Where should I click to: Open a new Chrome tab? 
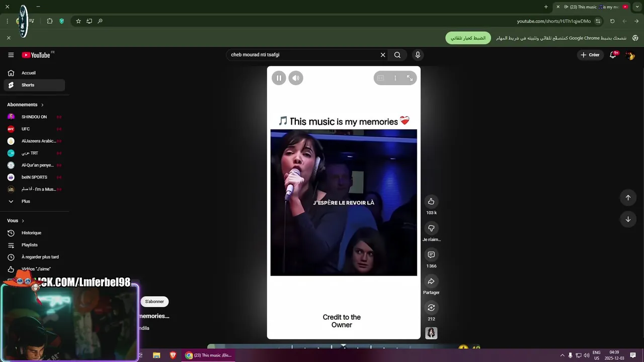point(546,7)
